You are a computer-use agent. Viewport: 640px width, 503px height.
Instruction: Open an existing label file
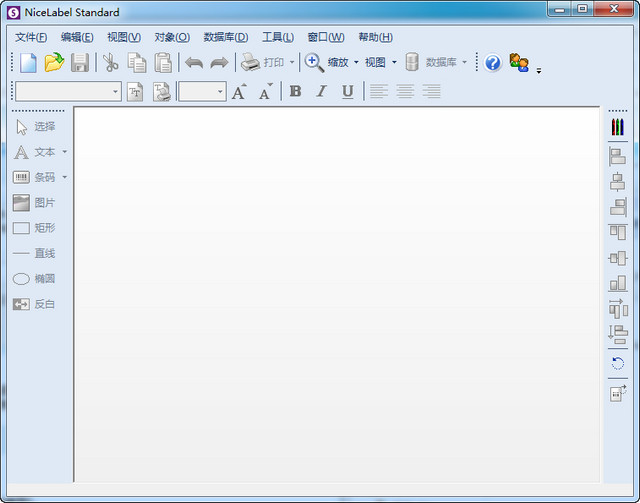click(x=54, y=63)
